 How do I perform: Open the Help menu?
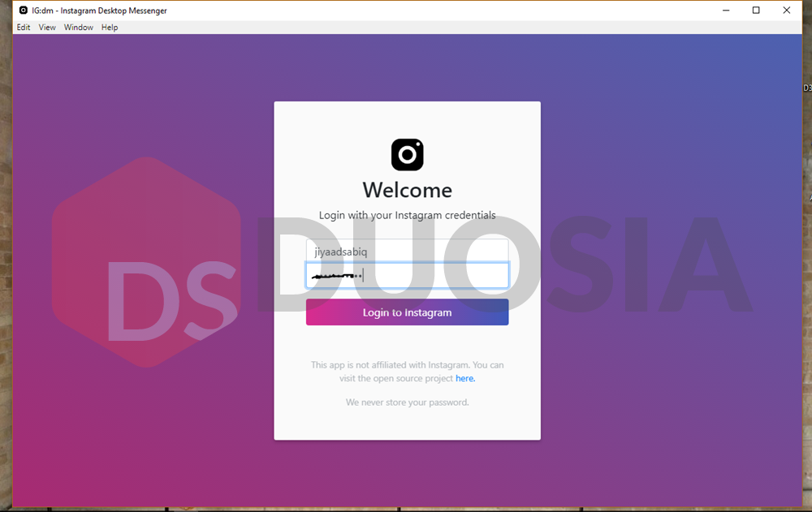pyautogui.click(x=110, y=28)
